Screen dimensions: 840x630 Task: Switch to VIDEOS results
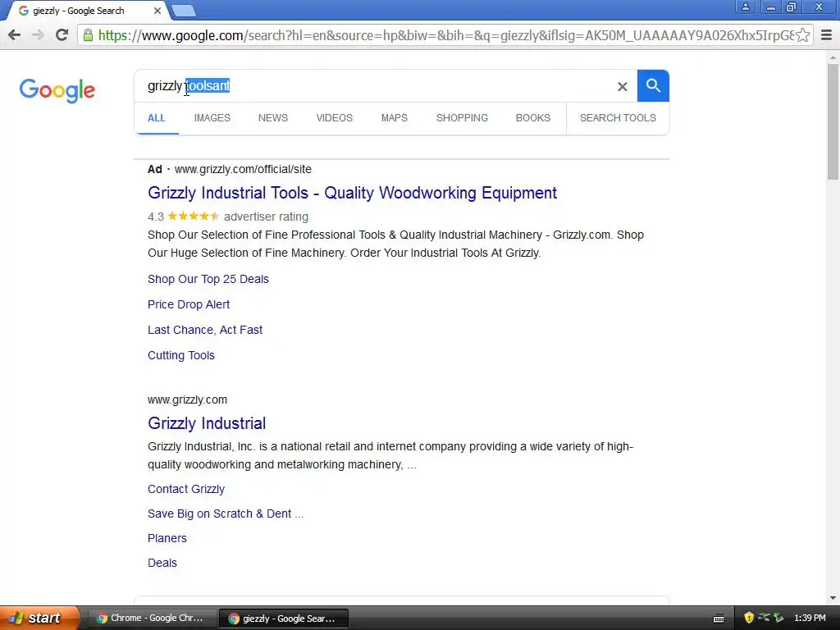click(x=335, y=118)
